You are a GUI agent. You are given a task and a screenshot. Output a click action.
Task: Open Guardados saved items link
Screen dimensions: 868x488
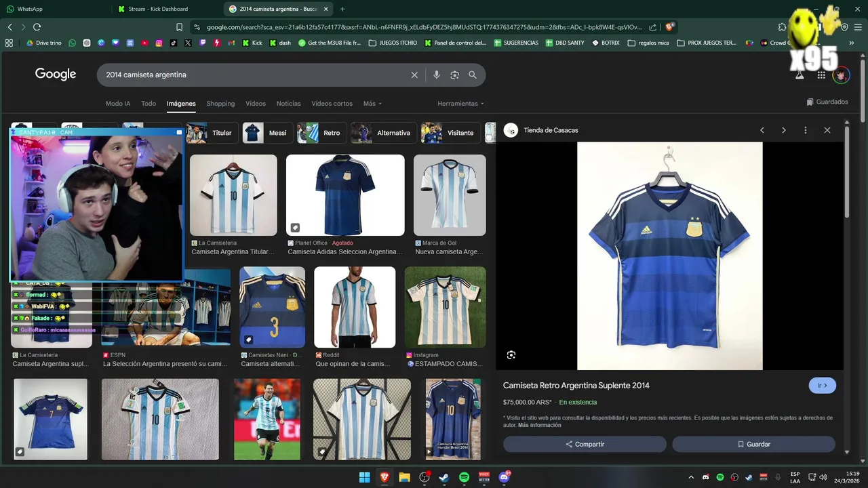[827, 102]
